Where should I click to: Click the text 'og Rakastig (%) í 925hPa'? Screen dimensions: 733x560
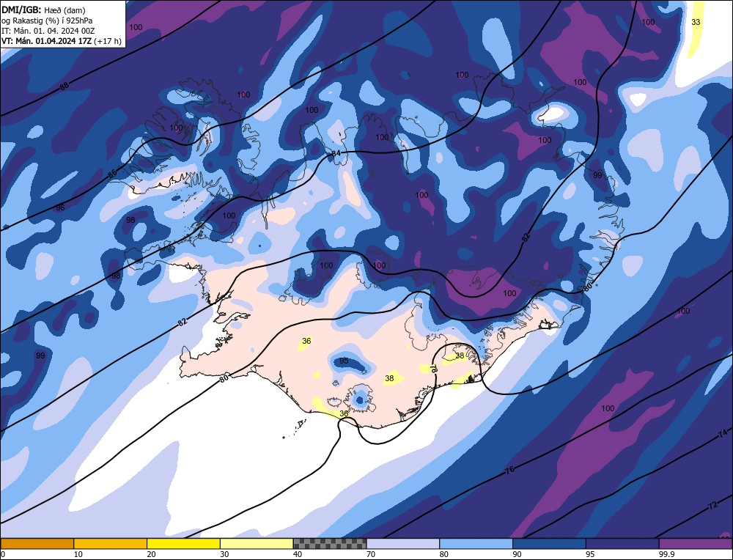tap(47, 21)
